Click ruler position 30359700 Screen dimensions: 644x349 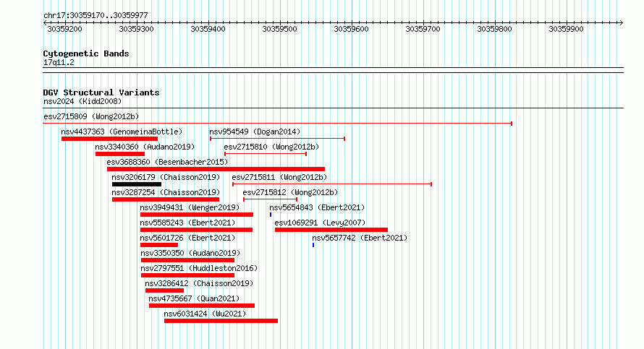point(423,29)
